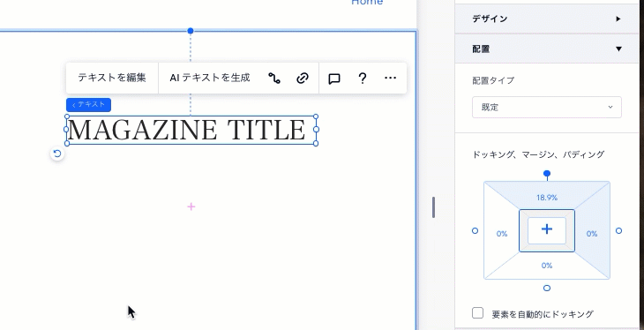Click the left margin value 0%
The image size is (644, 330).
[501, 234]
